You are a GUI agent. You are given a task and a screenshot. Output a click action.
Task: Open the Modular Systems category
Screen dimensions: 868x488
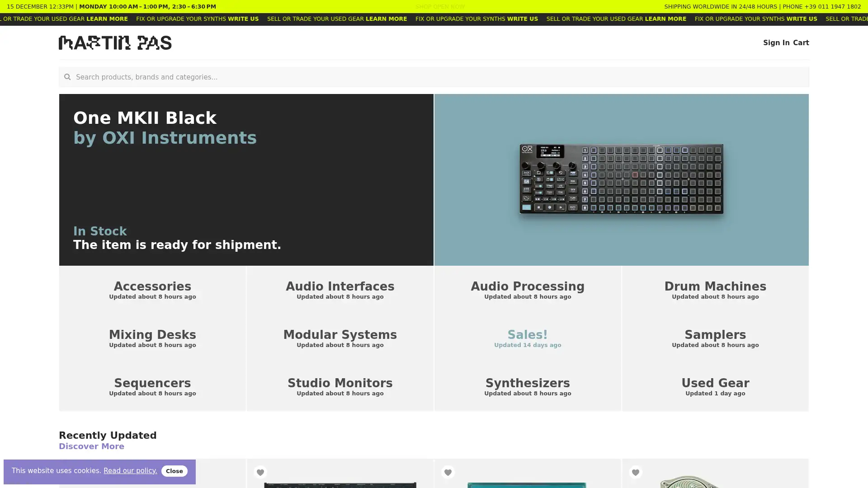click(340, 334)
